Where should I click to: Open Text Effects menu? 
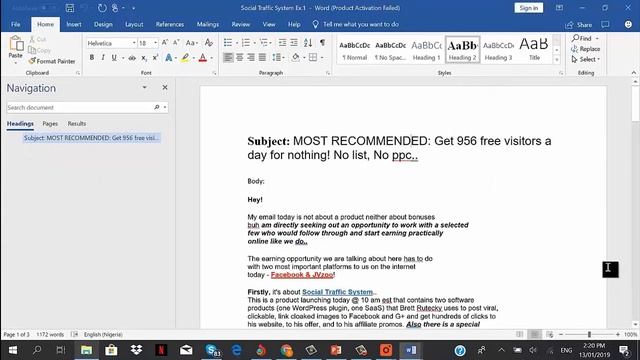tap(169, 58)
